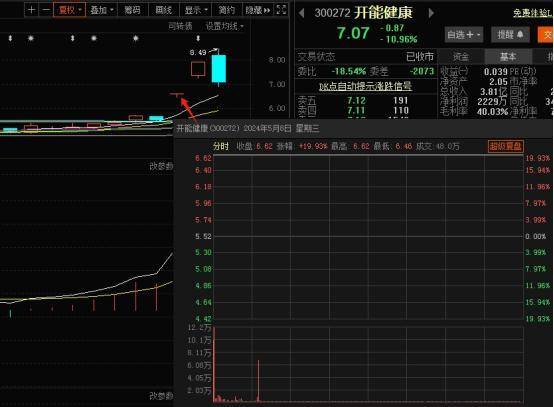Click the upper 改参数 parameter label
Screen dimensions: 554x407
161,166
